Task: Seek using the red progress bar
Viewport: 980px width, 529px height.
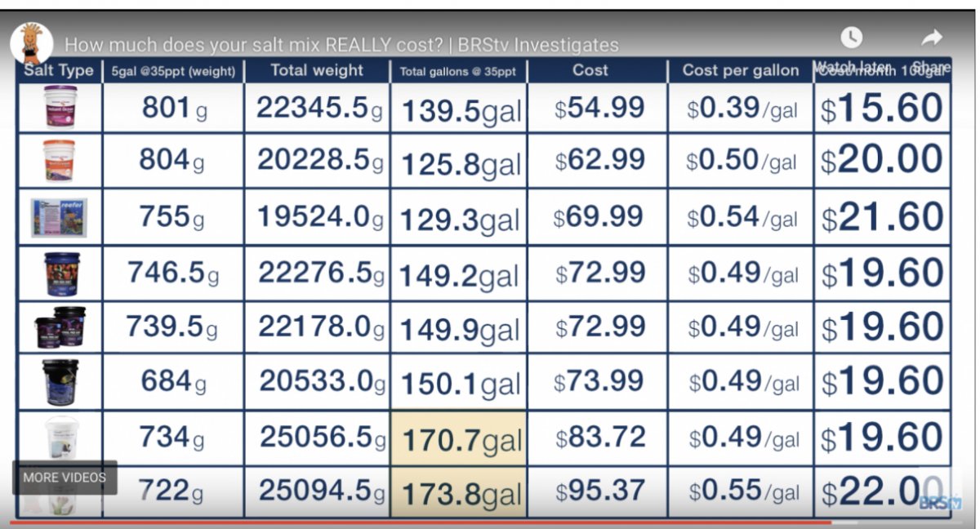Action: [421, 522]
